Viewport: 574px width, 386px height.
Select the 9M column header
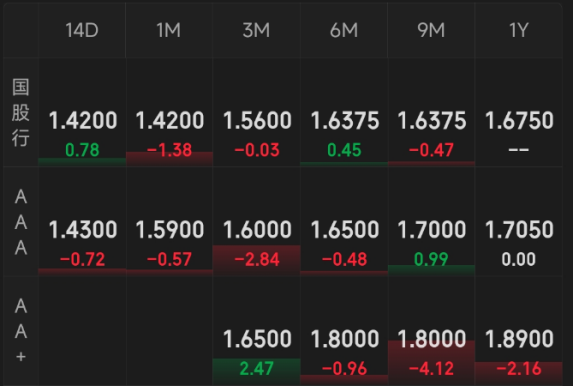(431, 30)
